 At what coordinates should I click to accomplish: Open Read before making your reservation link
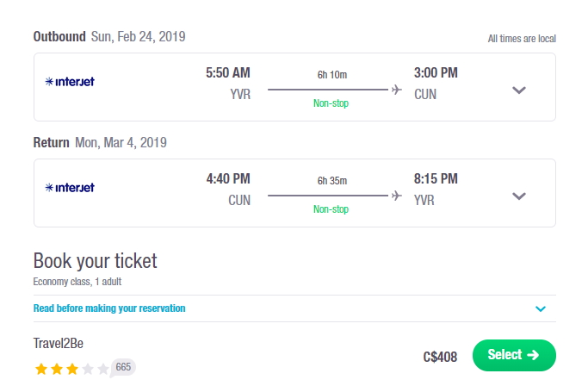[109, 308]
